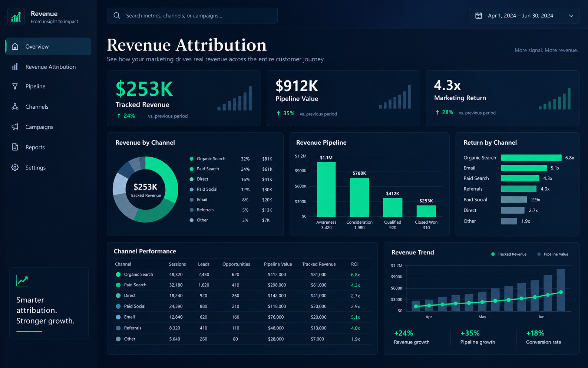Navigate to Campaigns page
Screen dimensions: 588x368
pos(39,127)
